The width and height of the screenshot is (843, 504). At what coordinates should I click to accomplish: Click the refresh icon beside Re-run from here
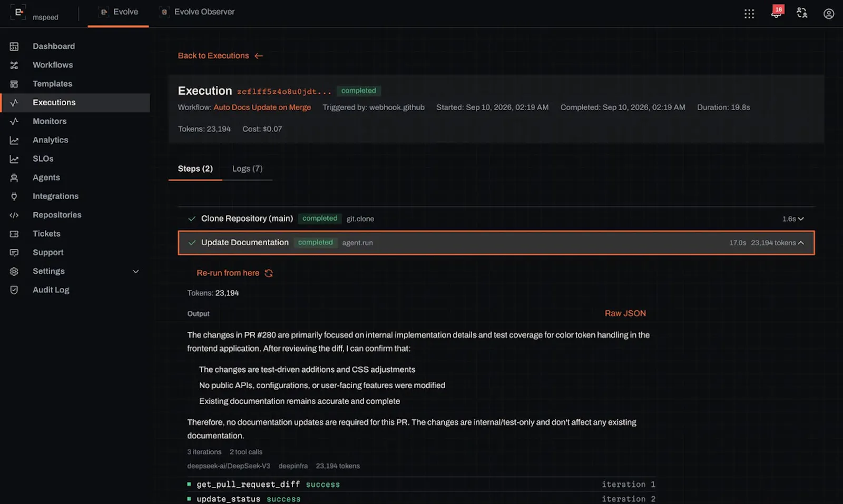269,273
